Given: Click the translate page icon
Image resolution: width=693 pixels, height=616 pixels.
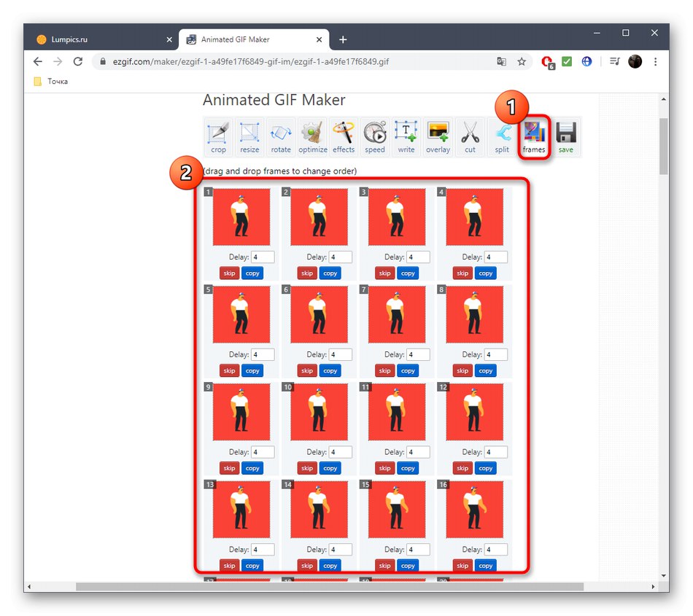Looking at the screenshot, I should click(501, 61).
